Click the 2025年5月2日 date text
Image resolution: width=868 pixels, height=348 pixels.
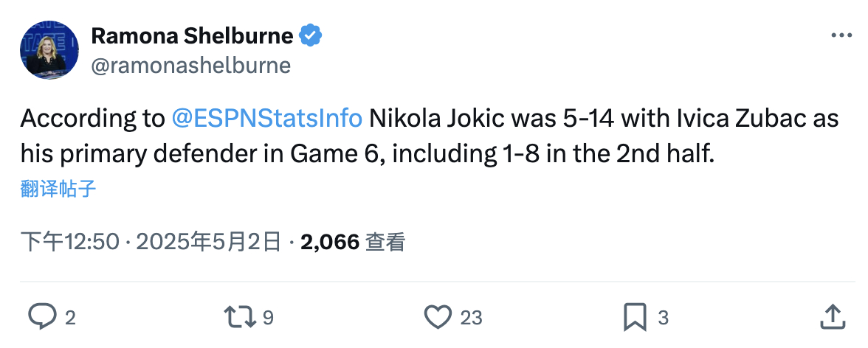209,243
